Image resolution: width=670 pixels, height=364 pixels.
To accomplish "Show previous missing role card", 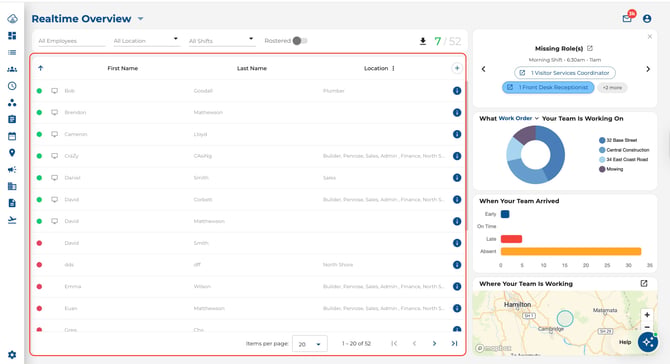I will tap(484, 69).
